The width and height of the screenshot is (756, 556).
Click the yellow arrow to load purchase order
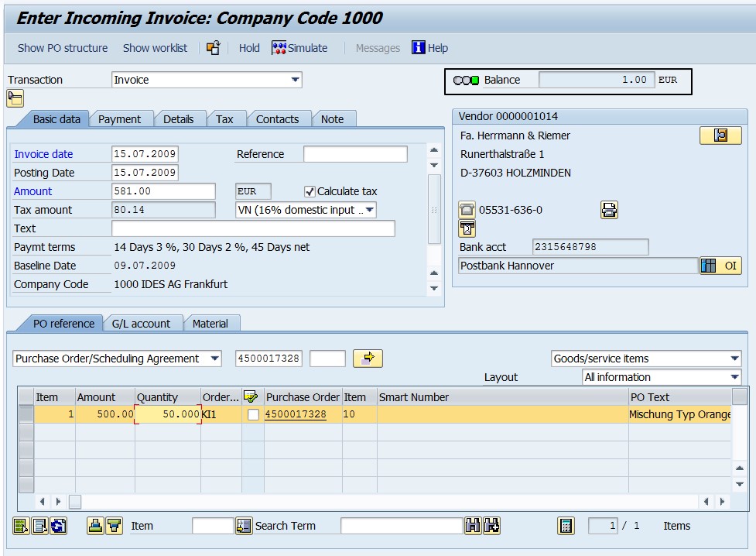point(368,359)
